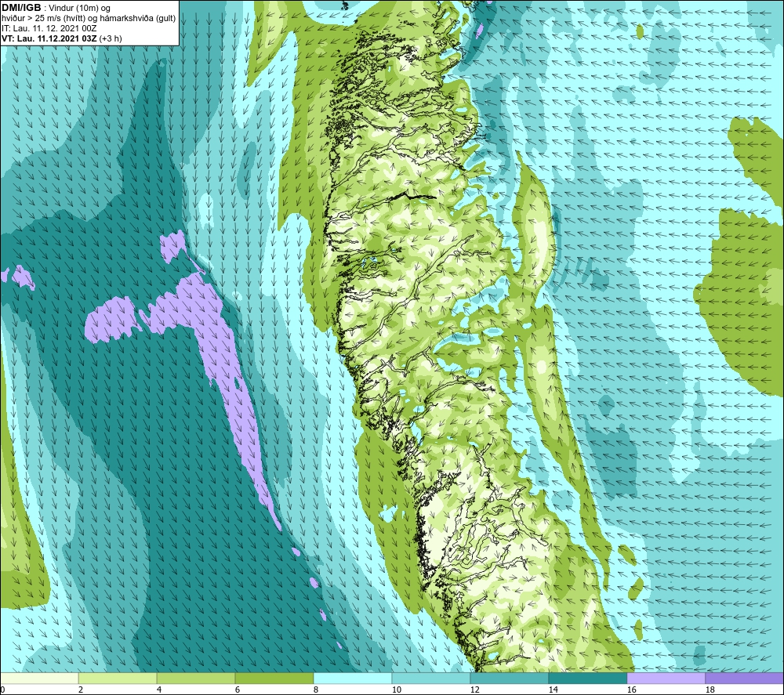Click the 10–12 m/s turquoise swatch
Image resolution: width=784 pixels, height=695 pixels.
(431, 678)
